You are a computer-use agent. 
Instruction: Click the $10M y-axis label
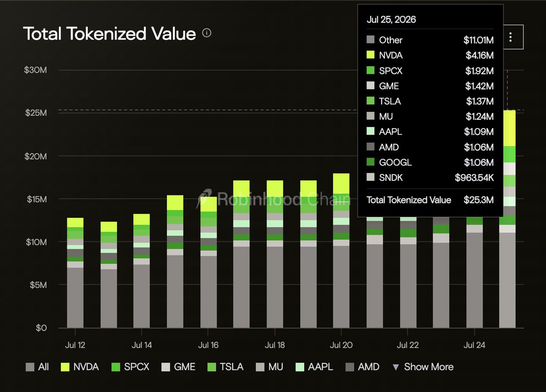36,242
